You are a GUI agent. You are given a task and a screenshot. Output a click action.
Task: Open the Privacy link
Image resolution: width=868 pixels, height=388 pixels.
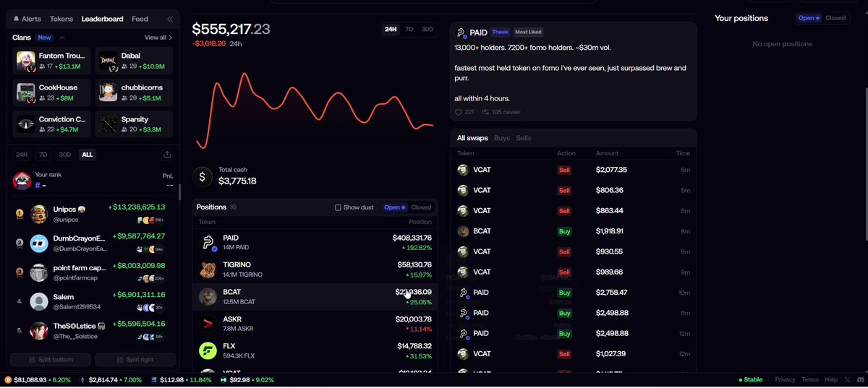pos(785,380)
